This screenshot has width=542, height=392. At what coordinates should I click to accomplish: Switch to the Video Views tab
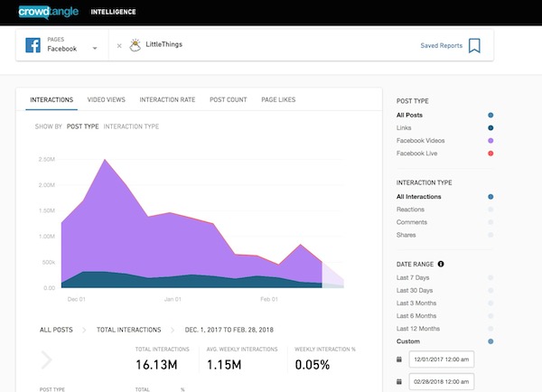tap(107, 99)
